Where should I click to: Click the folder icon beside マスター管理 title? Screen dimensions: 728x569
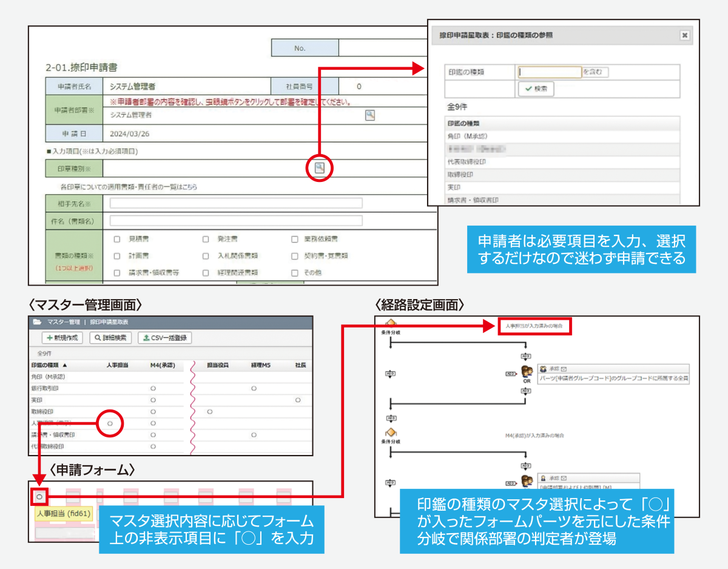pyautogui.click(x=37, y=322)
